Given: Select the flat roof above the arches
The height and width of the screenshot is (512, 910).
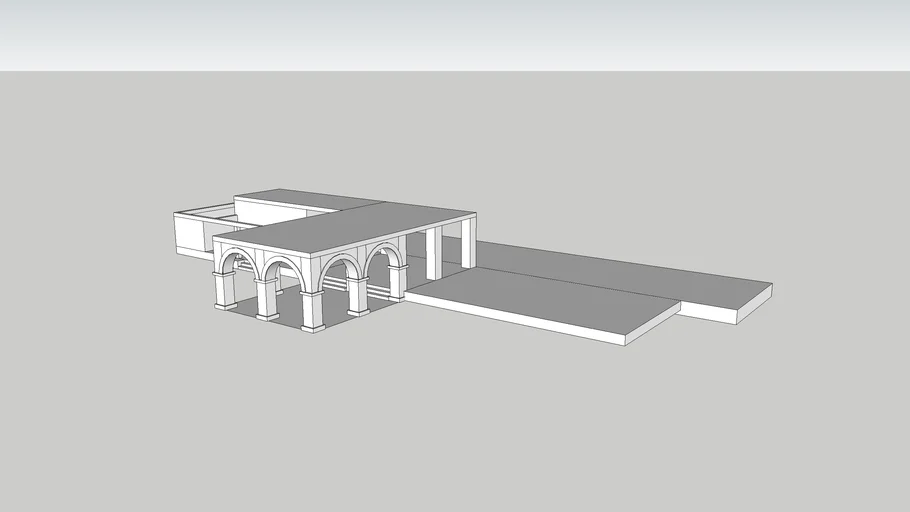Looking at the screenshot, I should pos(345,229).
